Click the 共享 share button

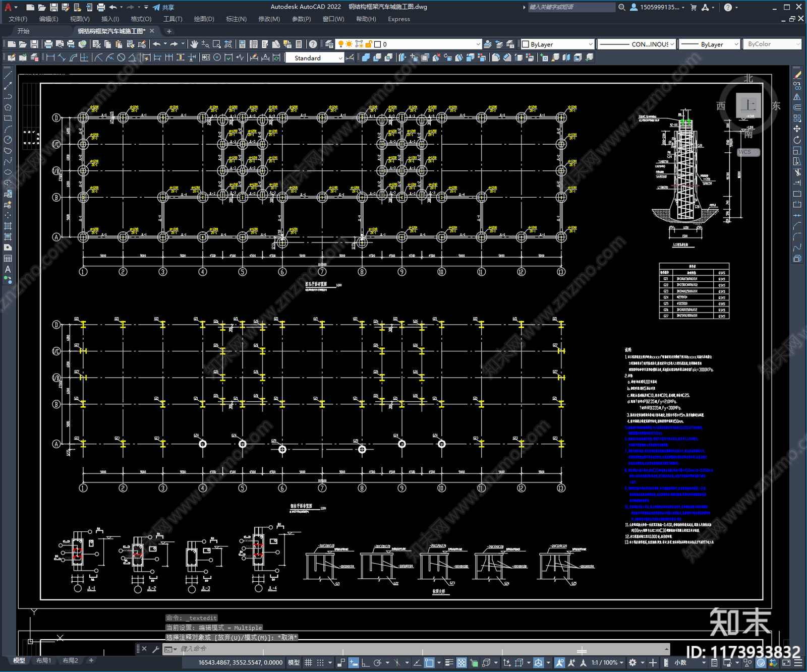(x=164, y=7)
